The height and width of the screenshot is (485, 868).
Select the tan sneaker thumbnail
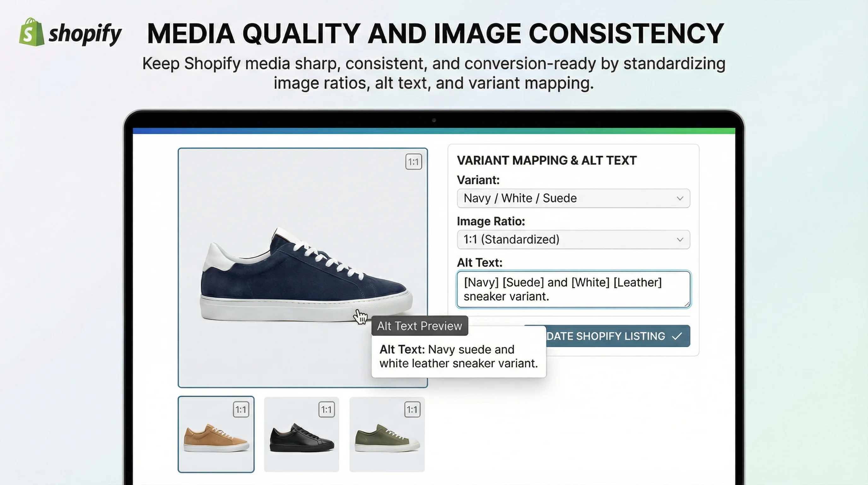click(216, 435)
